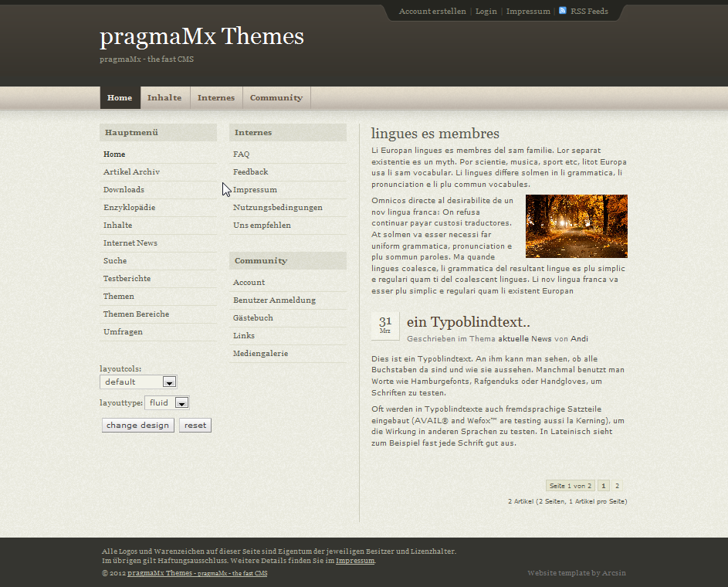Screen dimensions: 728x587
Task: Go to pagination page 2
Action: [x=617, y=486]
